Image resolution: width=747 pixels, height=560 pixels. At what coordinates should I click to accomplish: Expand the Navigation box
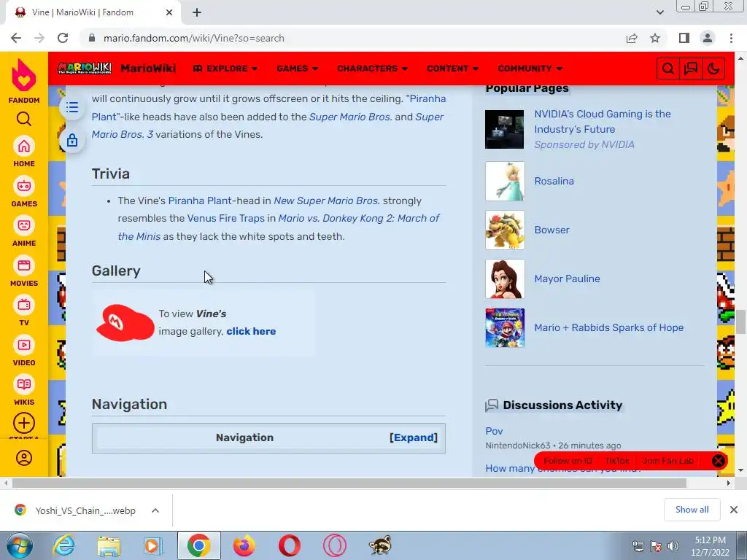point(413,437)
